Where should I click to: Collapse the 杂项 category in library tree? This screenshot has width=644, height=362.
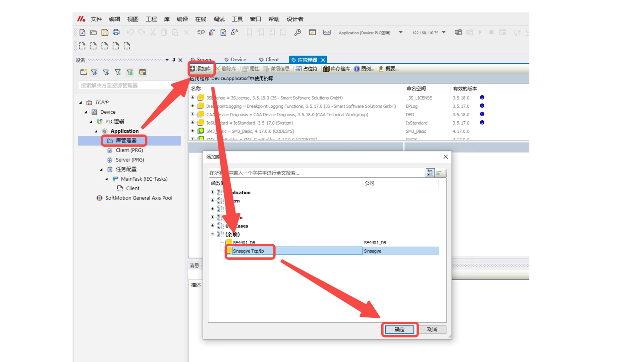pos(212,234)
